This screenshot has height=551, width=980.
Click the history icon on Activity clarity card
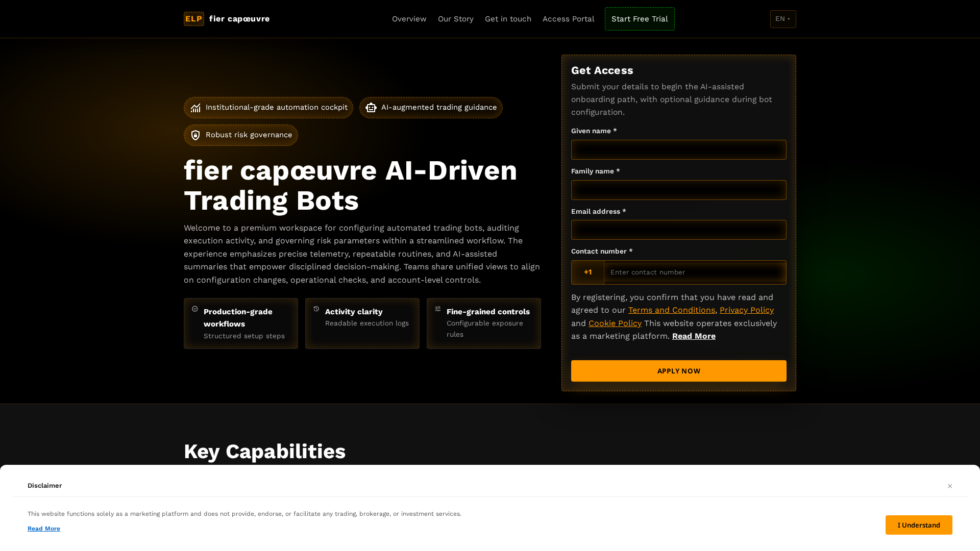pos(316,309)
